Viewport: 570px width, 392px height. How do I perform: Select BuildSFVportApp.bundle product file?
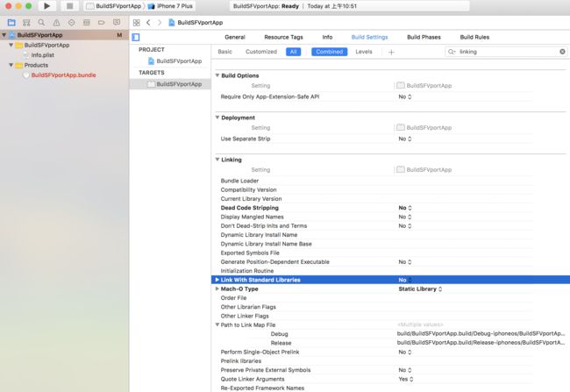pyautogui.click(x=63, y=75)
